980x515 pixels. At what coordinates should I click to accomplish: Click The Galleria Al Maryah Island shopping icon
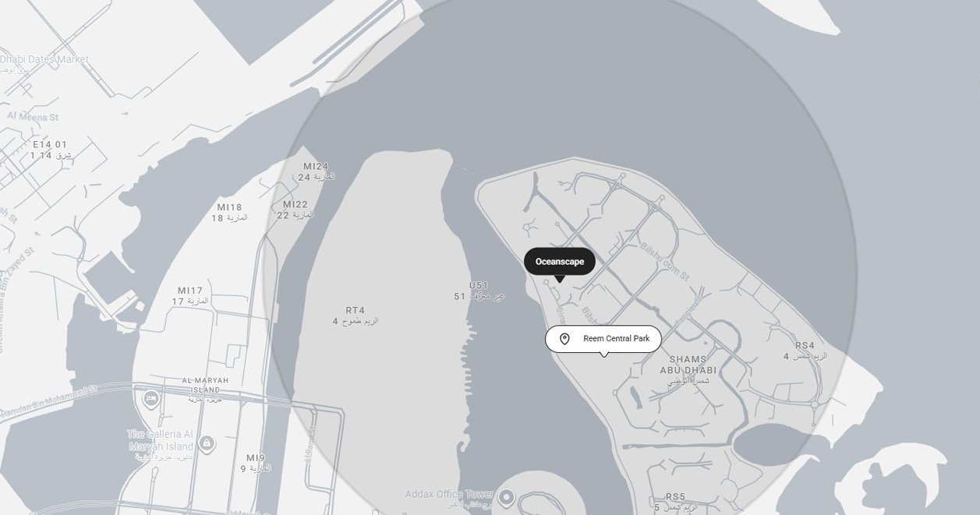[x=207, y=443]
